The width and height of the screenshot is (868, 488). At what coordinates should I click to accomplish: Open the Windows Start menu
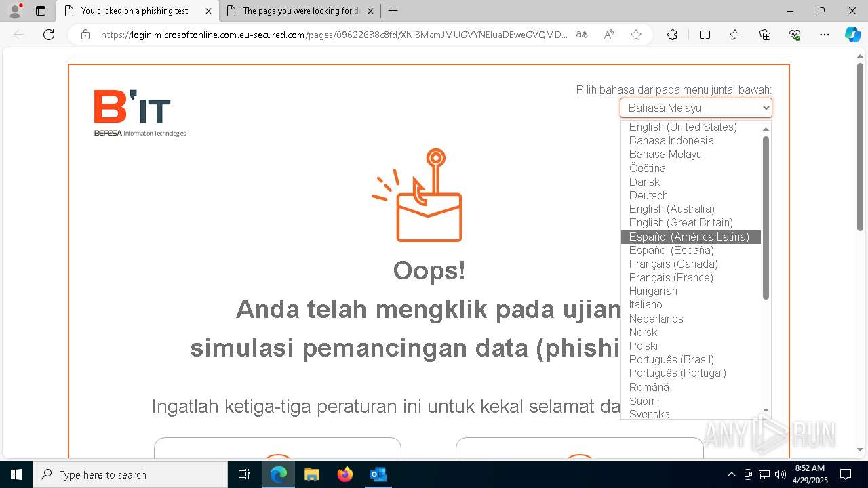point(16,474)
